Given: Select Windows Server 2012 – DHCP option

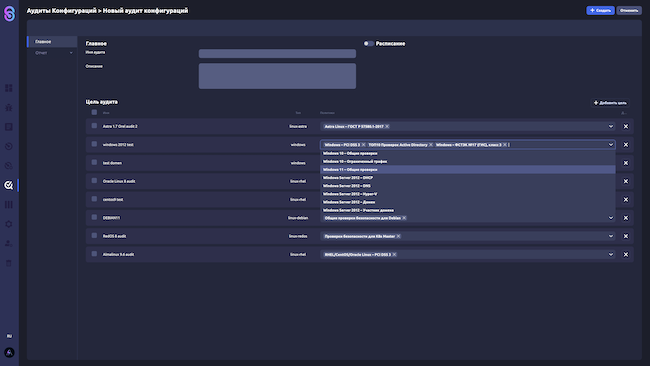Looking at the screenshot, I should point(468,178).
